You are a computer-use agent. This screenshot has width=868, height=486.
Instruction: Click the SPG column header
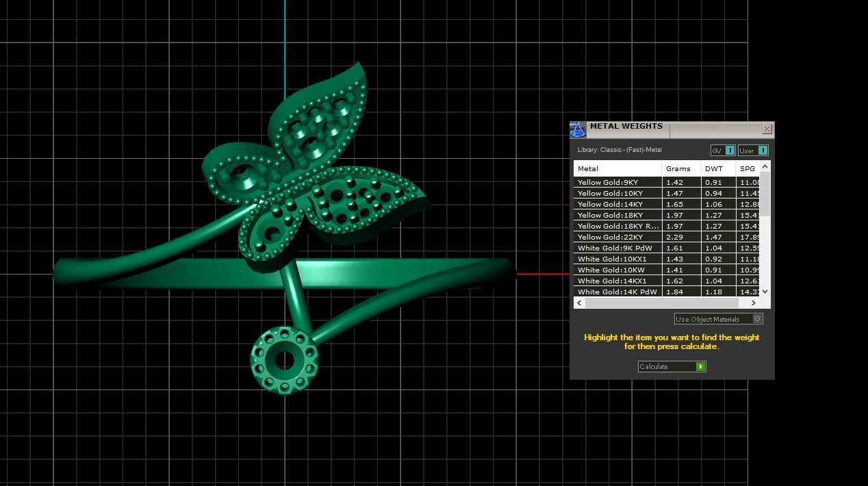[748, 168]
